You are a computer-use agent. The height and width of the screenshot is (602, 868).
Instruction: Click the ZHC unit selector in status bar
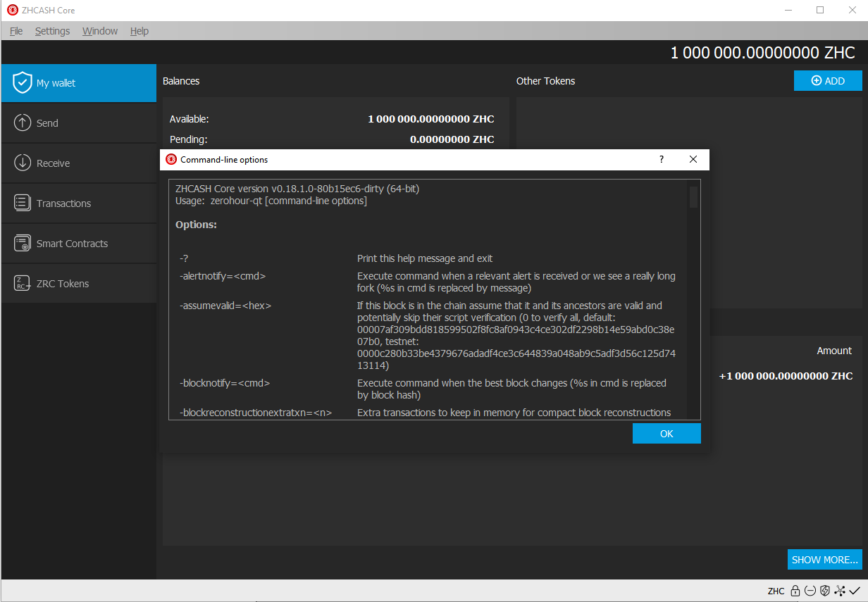(x=776, y=591)
